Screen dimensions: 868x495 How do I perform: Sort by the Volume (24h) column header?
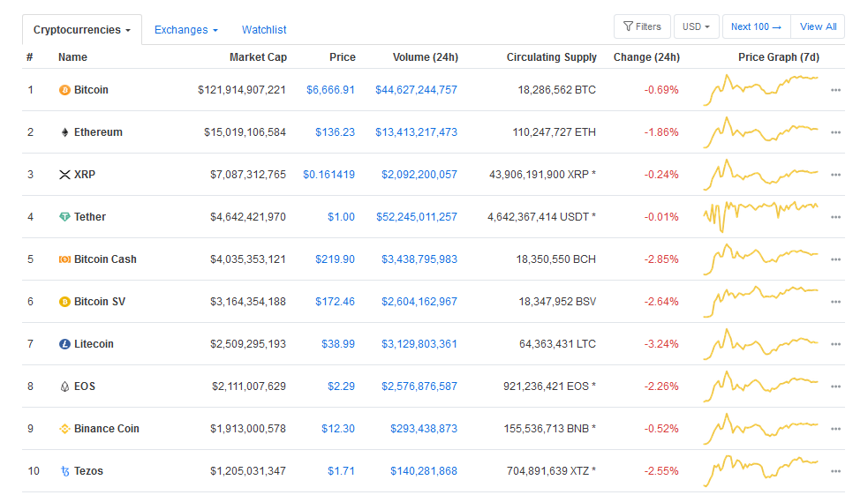click(425, 57)
